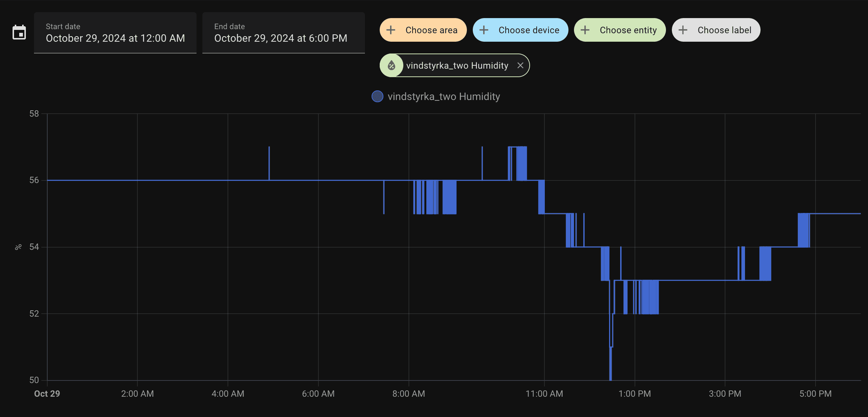The width and height of the screenshot is (868, 417).
Task: Click the 11:00 AM axis label
Action: [544, 394]
